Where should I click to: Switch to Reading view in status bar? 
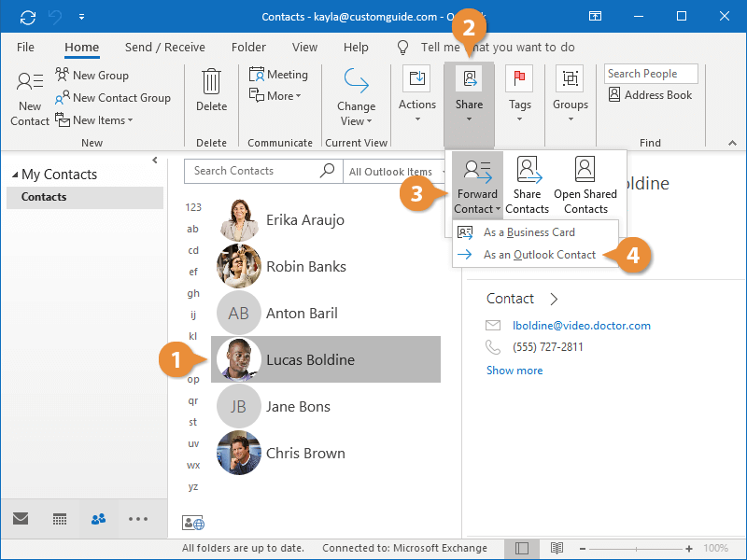[557, 549]
